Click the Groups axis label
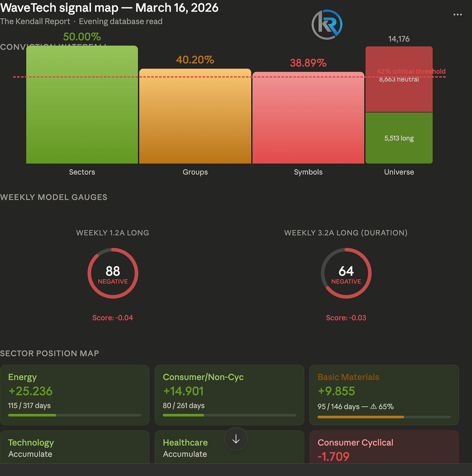Viewport: 472px width, 476px height. tap(195, 172)
